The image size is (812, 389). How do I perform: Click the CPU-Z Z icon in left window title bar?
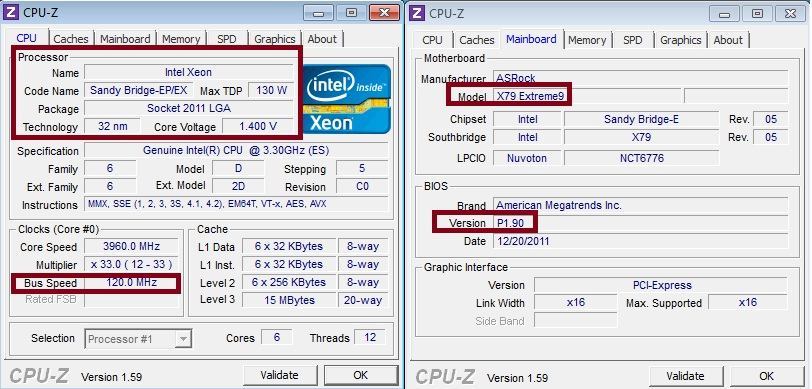tap(11, 12)
